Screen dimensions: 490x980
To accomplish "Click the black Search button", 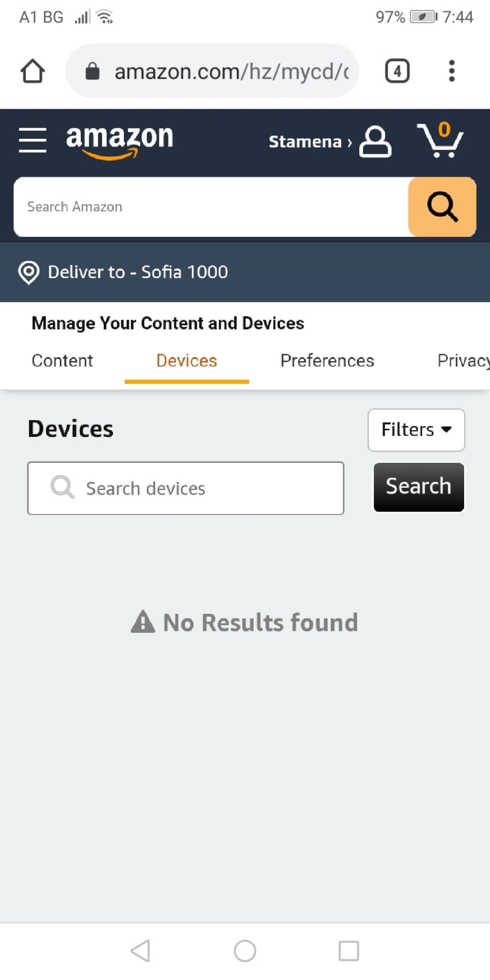I will [x=419, y=487].
